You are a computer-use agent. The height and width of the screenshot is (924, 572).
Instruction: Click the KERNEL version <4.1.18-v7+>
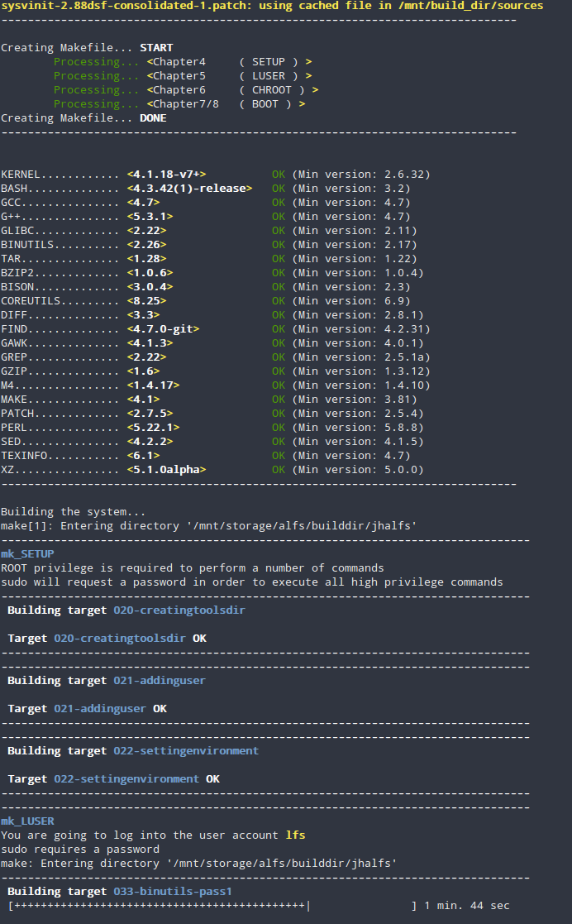167,175
